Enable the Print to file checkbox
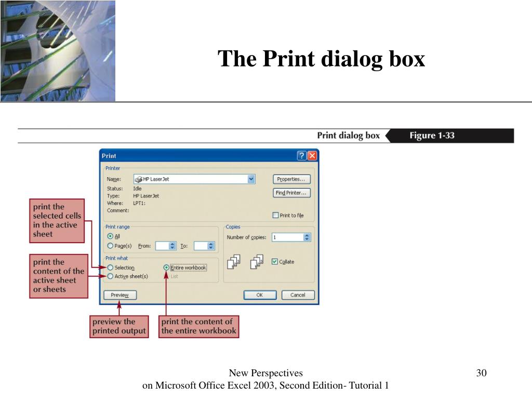Viewport: 532px width, 399px height. click(275, 215)
